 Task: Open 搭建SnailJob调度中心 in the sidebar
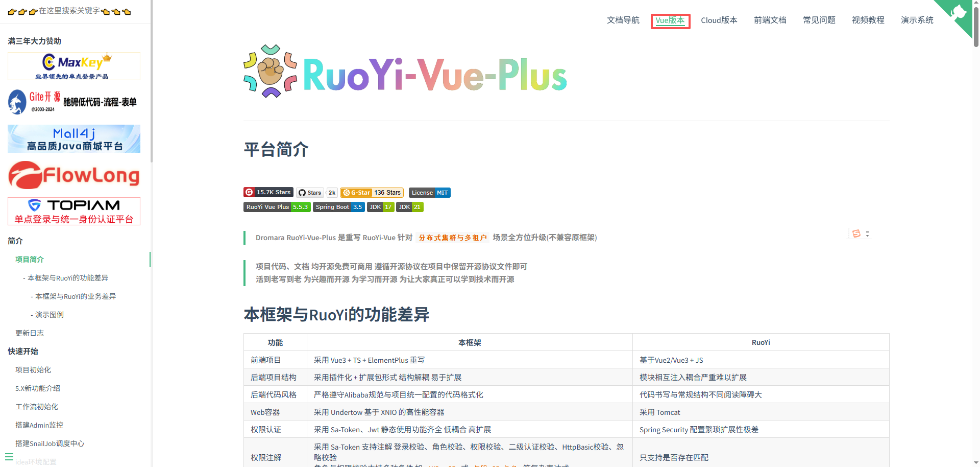50,443
